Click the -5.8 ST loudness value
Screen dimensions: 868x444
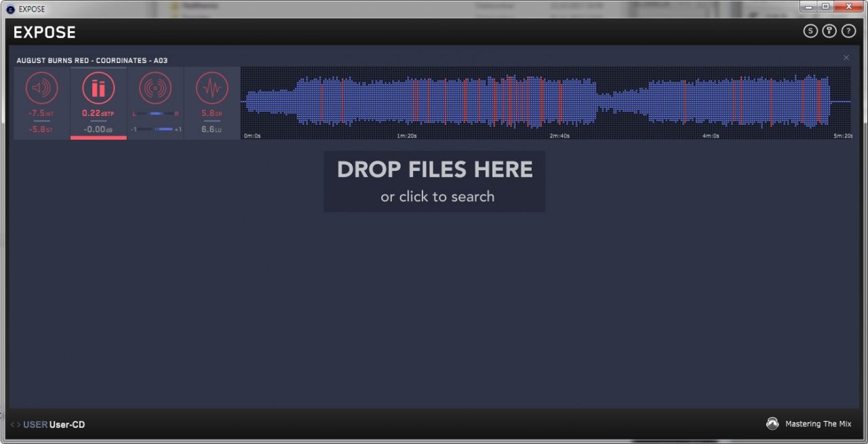(x=42, y=129)
